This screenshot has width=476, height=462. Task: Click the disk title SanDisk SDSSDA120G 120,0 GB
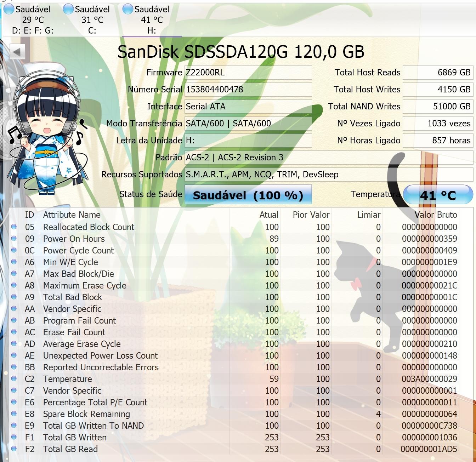pos(241,52)
